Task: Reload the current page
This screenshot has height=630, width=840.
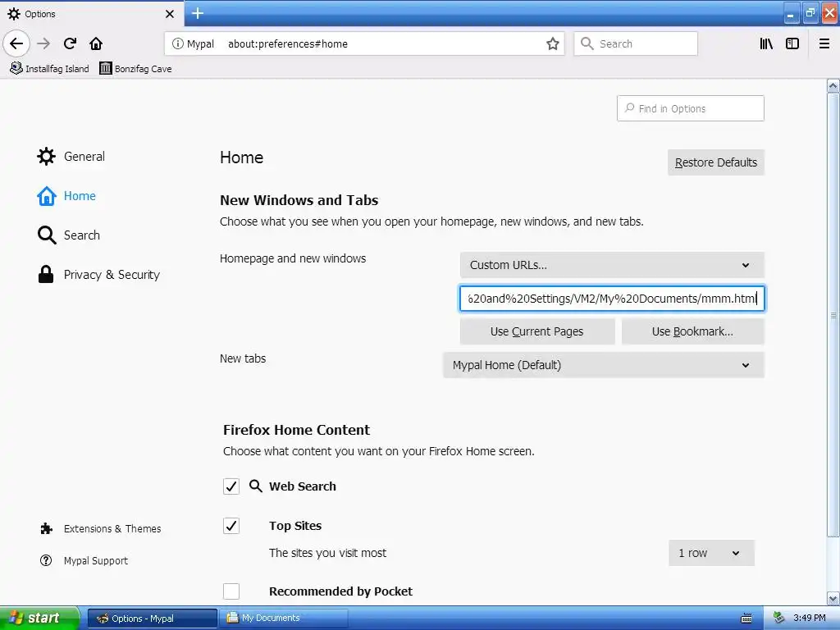Action: (70, 43)
